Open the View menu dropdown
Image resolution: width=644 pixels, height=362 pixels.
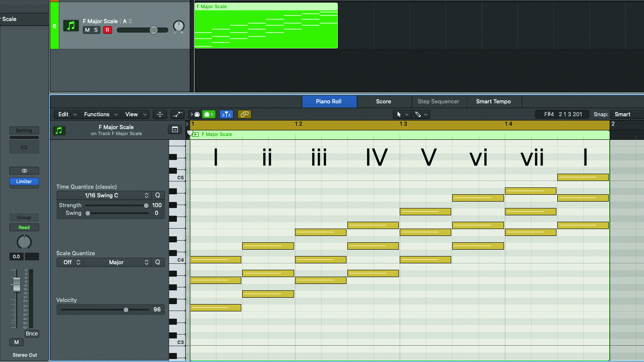[x=135, y=114]
